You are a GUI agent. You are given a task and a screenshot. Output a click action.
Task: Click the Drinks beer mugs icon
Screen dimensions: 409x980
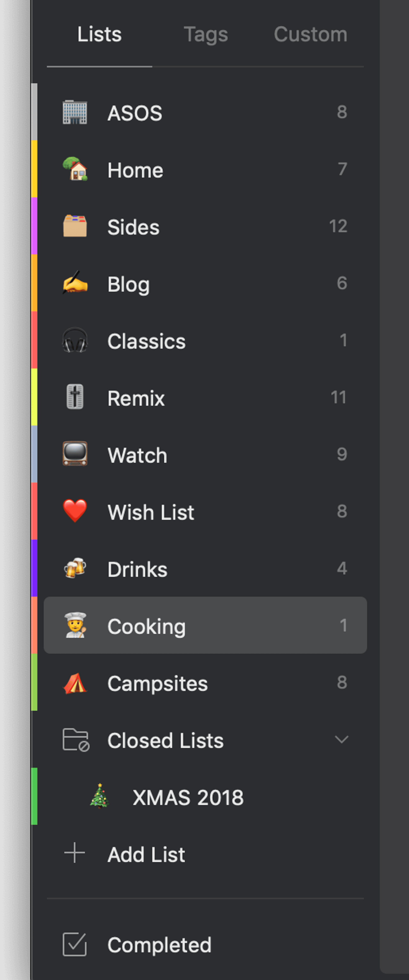(75, 568)
